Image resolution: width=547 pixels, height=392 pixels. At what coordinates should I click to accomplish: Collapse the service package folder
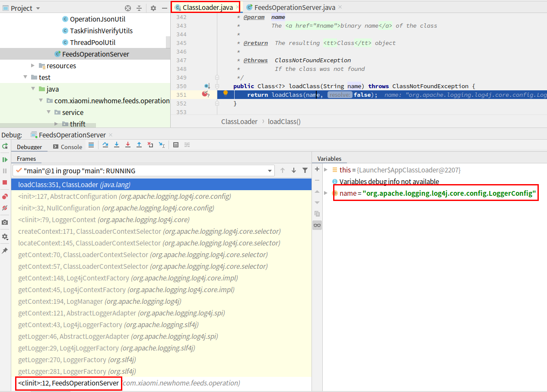49,112
